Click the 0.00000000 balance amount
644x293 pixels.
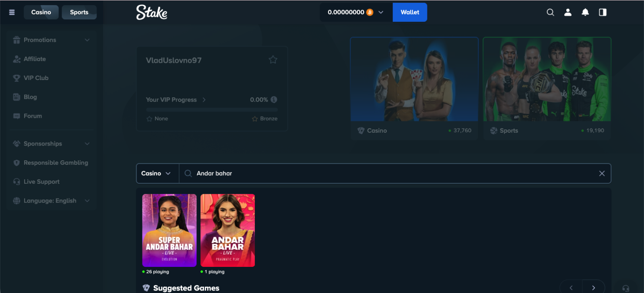pyautogui.click(x=346, y=12)
